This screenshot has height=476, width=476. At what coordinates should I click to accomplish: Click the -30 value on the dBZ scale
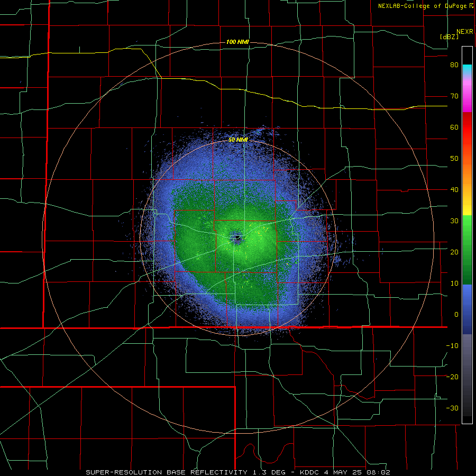click(452, 408)
